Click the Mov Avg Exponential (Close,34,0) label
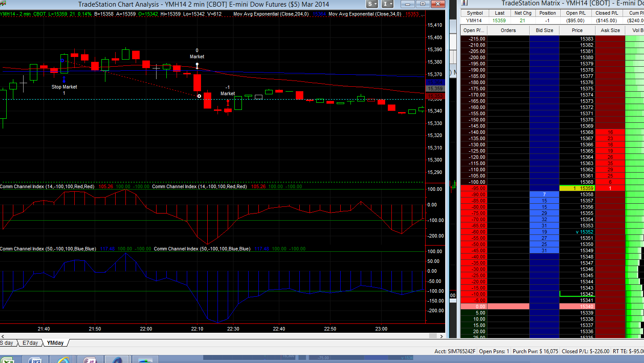Image resolution: width=644 pixels, height=363 pixels. point(365,14)
